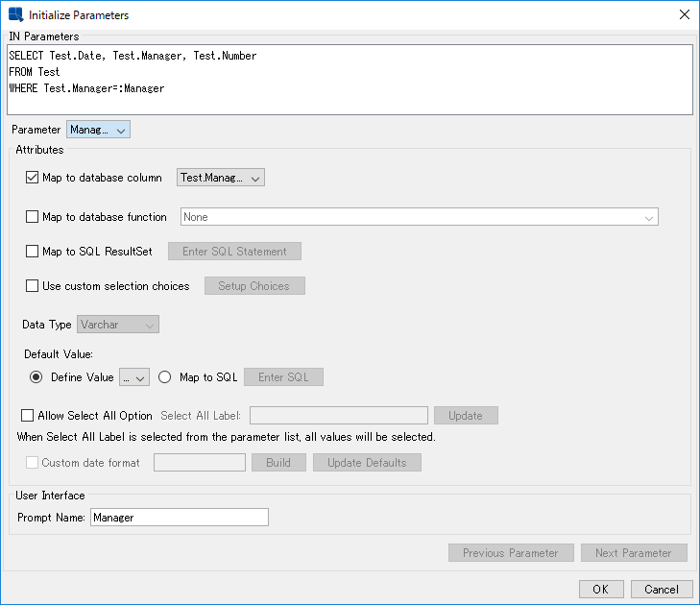Image resolution: width=700 pixels, height=605 pixels.
Task: Enable Map to database function checkbox
Action: pos(33,217)
